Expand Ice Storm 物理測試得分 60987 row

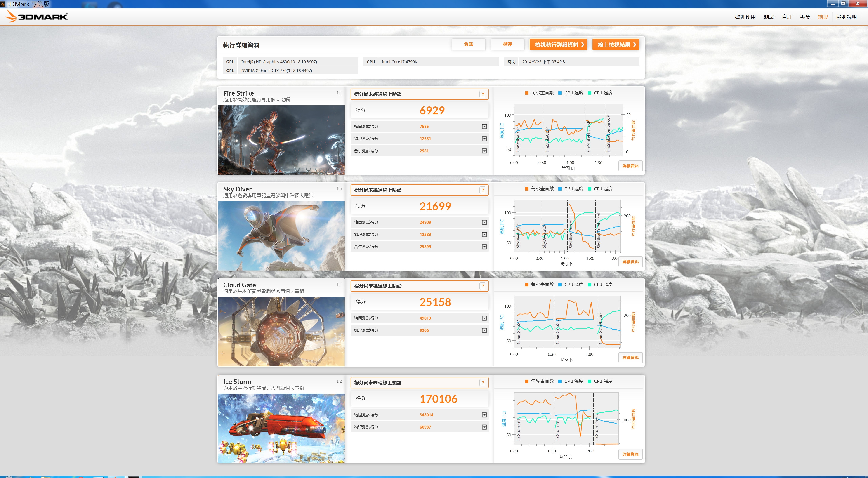[484, 427]
